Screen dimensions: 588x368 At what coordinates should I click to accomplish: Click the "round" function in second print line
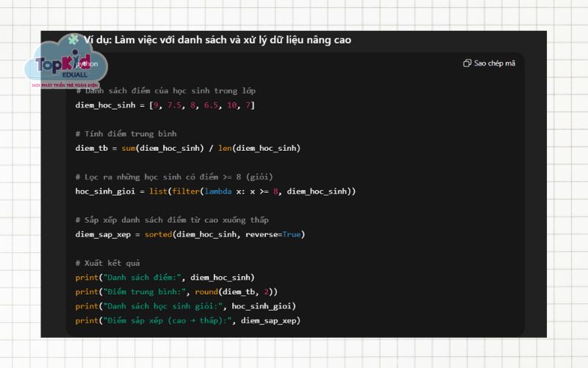click(206, 291)
